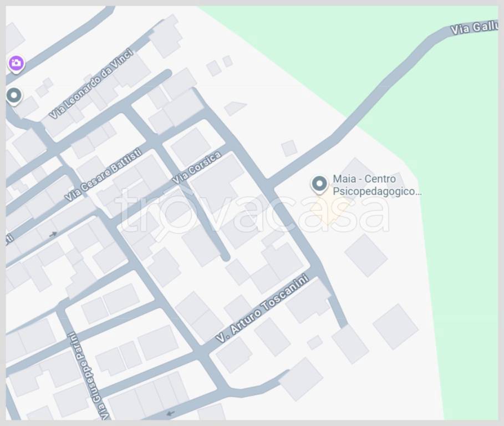This screenshot has width=504, height=426.
Task: Click the V. Arturo Toscanini street label
Action: pyautogui.click(x=263, y=308)
